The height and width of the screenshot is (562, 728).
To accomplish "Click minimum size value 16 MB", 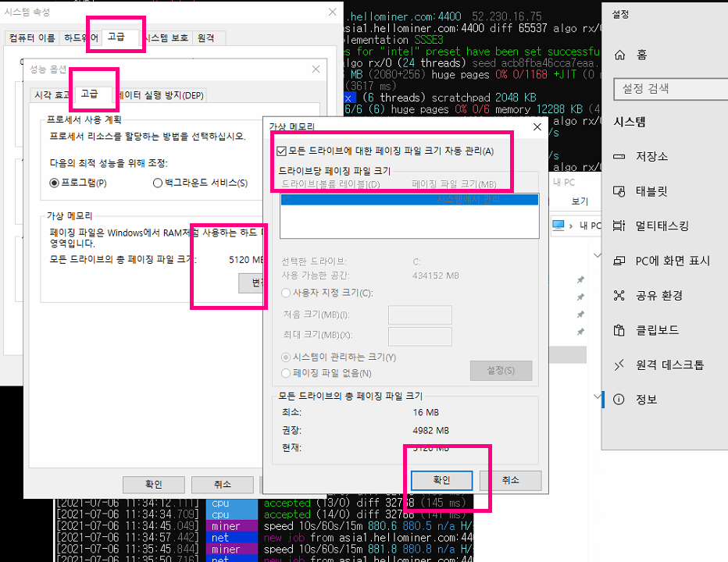I will (426, 413).
